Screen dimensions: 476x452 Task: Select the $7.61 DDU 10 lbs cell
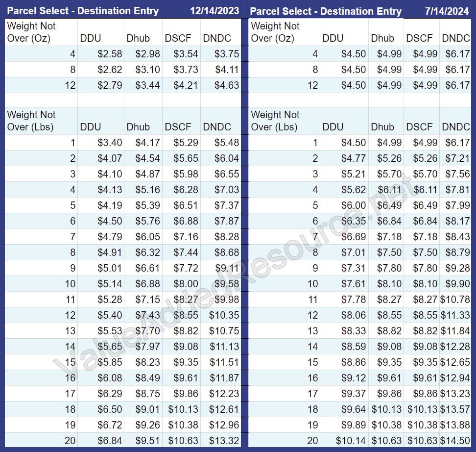click(354, 283)
